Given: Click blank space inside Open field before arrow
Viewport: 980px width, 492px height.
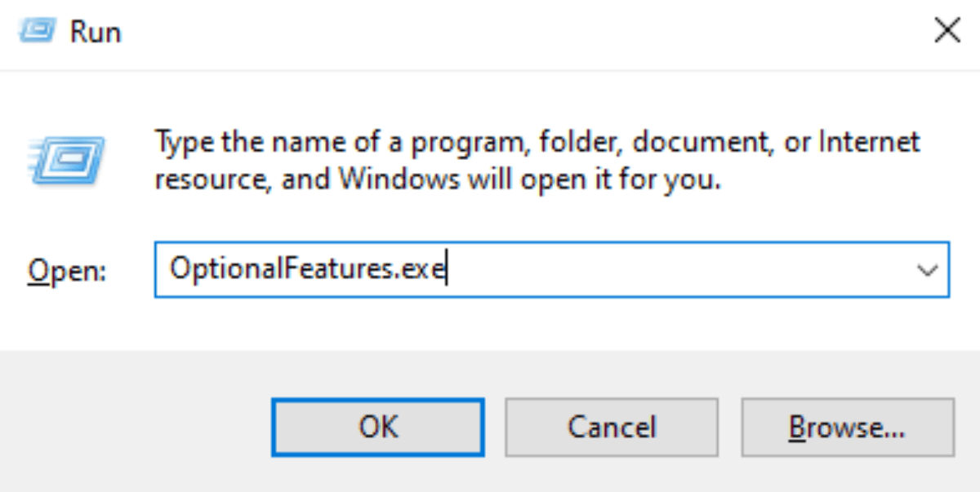Looking at the screenshot, I should point(694,269).
